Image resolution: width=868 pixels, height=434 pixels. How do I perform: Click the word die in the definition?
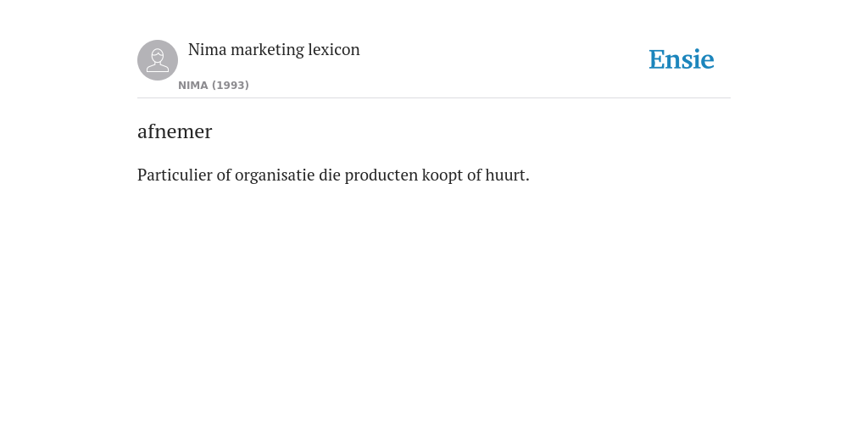pos(330,175)
